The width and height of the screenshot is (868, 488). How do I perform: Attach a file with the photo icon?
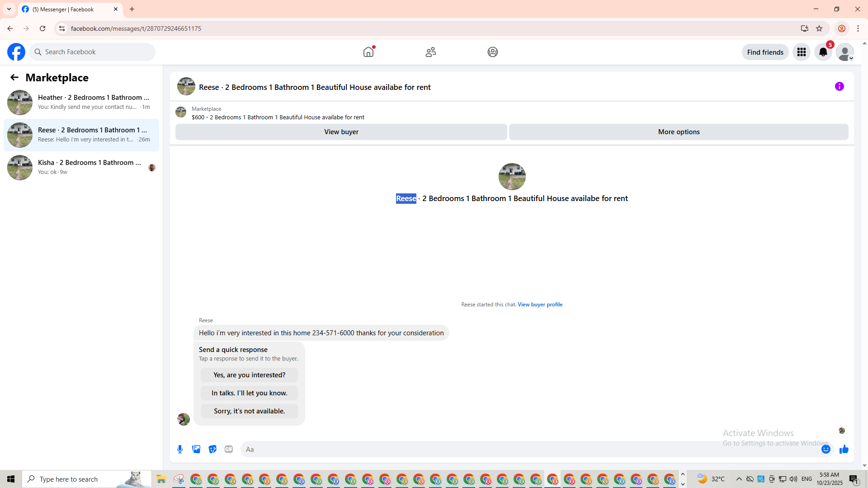(x=196, y=449)
